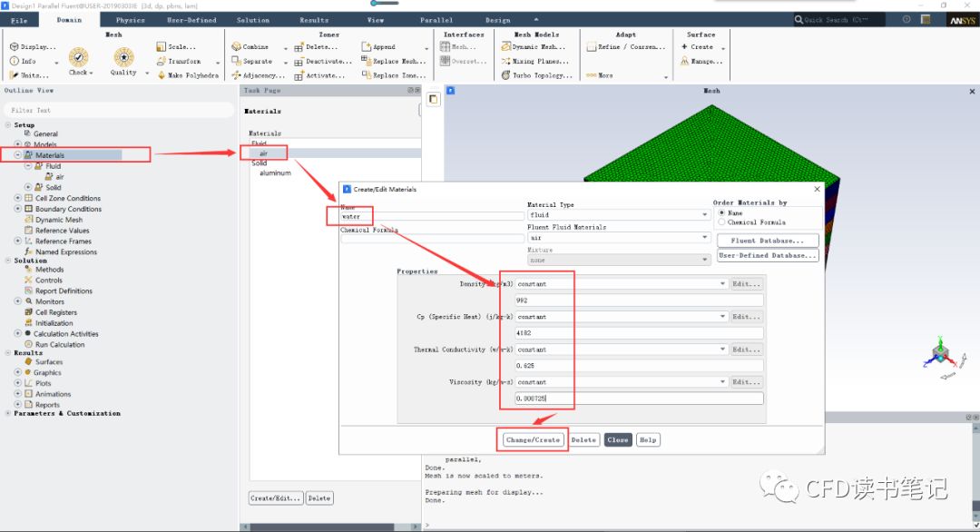This screenshot has width=980, height=532.
Task: Open mesh Display options
Action: 33,47
